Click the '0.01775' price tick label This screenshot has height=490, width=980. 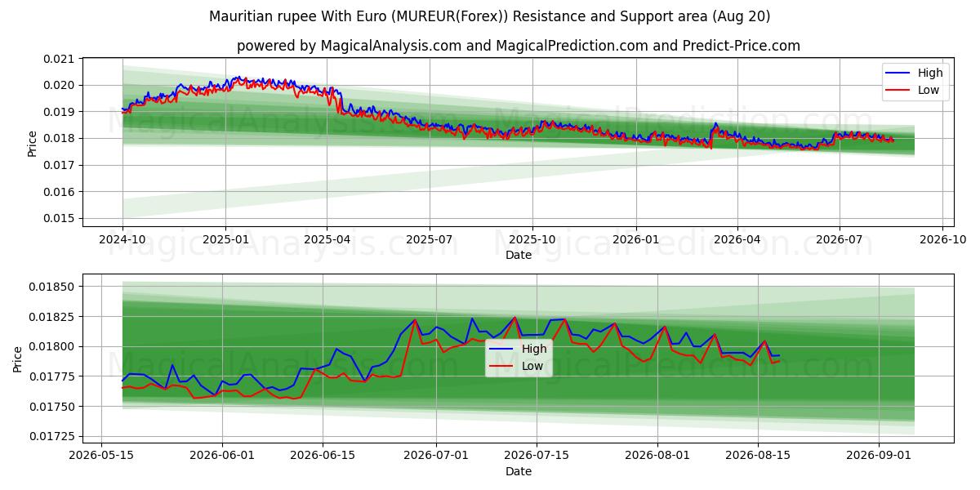[x=51, y=376]
